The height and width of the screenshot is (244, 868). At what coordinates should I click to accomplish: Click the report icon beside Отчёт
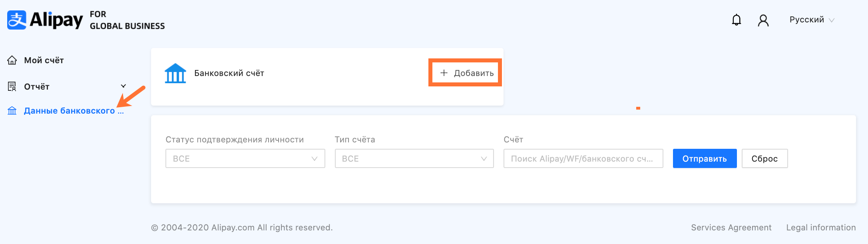tap(12, 86)
